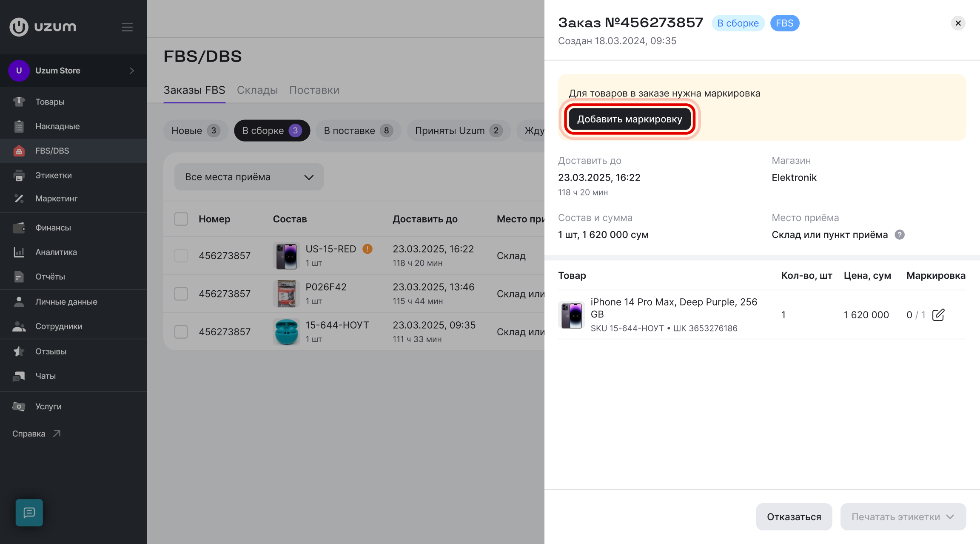
Task: Click the Uzum logo icon
Action: [19, 27]
